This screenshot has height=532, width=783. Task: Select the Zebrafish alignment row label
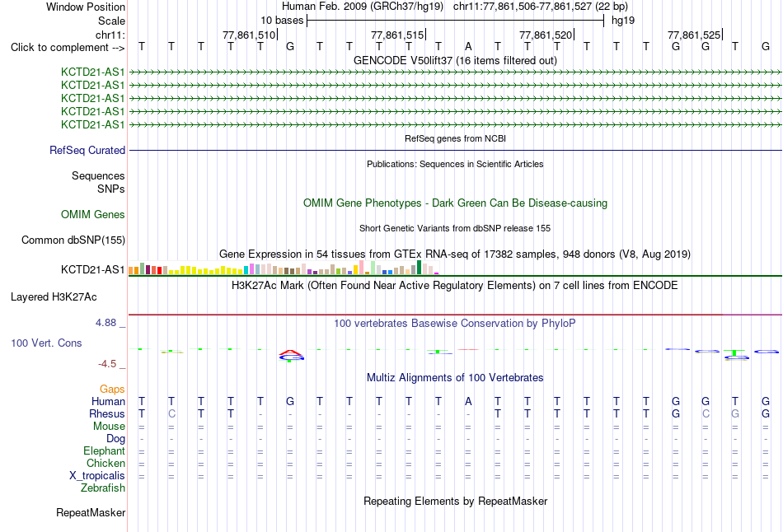pyautogui.click(x=103, y=488)
